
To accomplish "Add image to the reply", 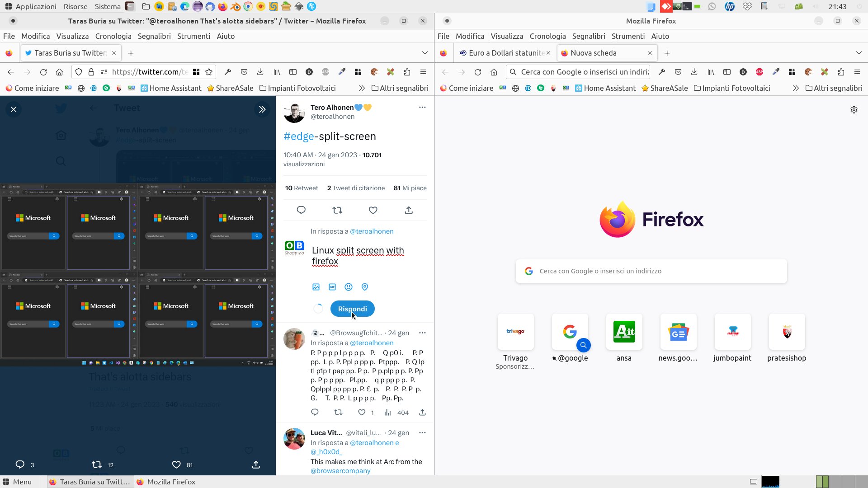I will pos(316,287).
